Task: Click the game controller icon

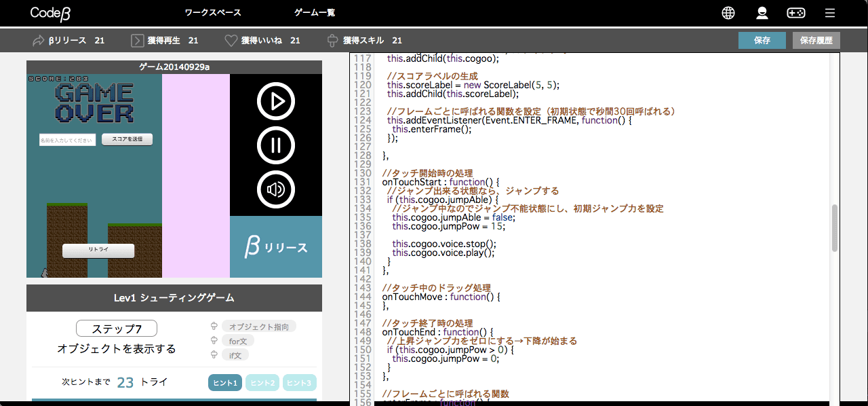Action: click(x=795, y=13)
